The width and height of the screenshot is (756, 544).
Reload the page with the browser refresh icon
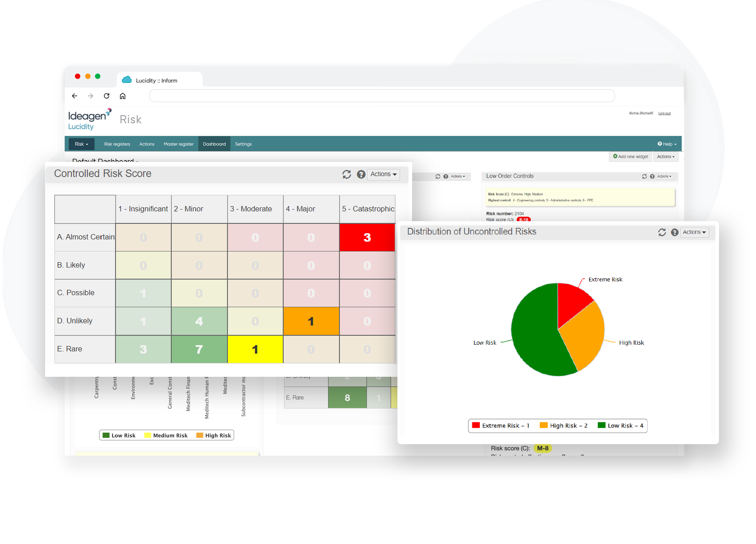[107, 95]
